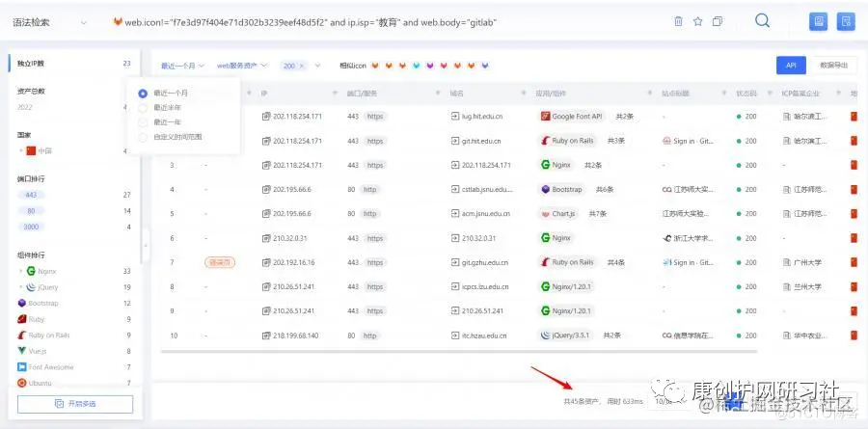Select the 最近一年 radio option
Image resolution: width=868 pixels, height=429 pixels.
[x=143, y=121]
